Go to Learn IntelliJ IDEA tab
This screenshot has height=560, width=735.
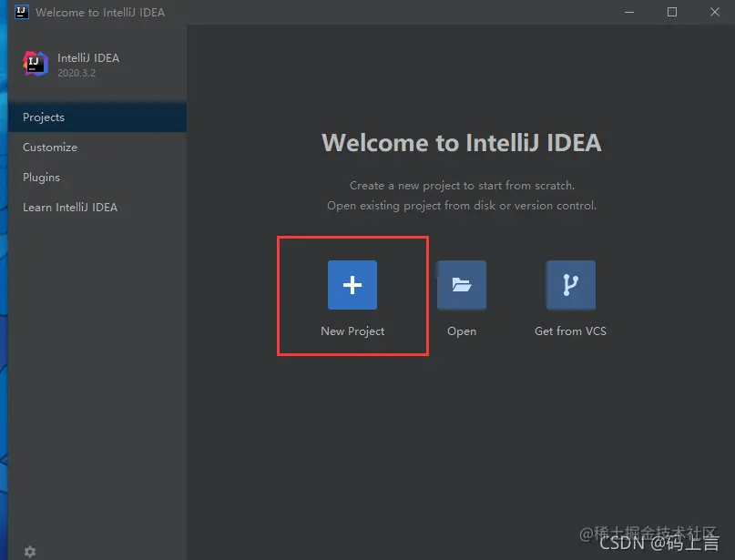click(x=97, y=207)
